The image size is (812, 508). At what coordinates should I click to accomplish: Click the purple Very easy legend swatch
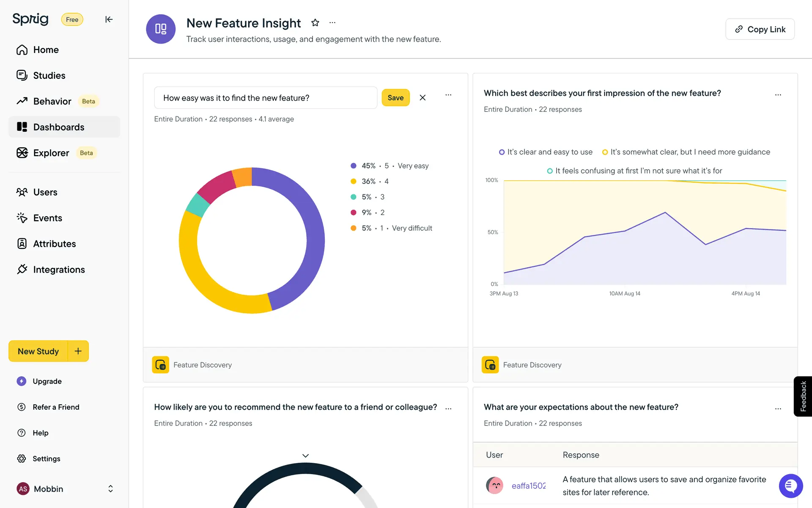(354, 166)
